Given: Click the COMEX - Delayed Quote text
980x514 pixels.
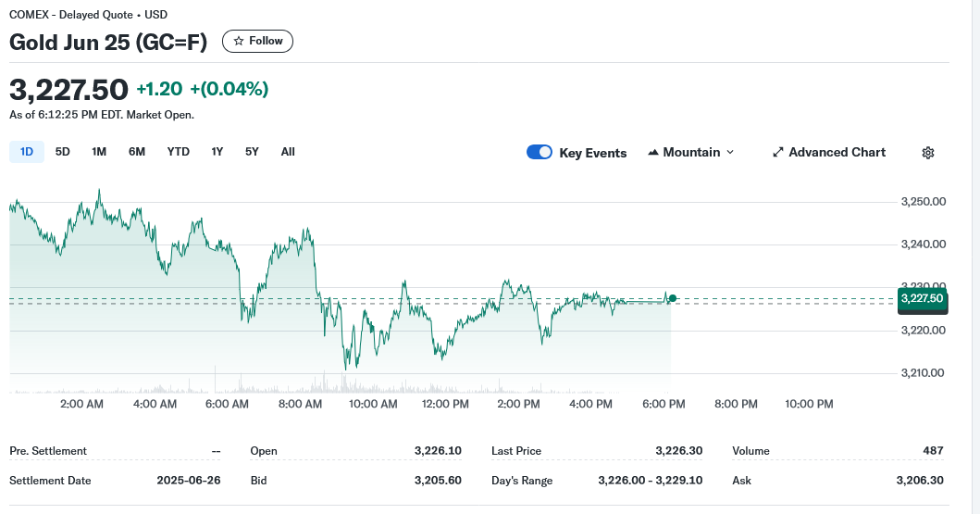Looking at the screenshot, I should pyautogui.click(x=70, y=15).
